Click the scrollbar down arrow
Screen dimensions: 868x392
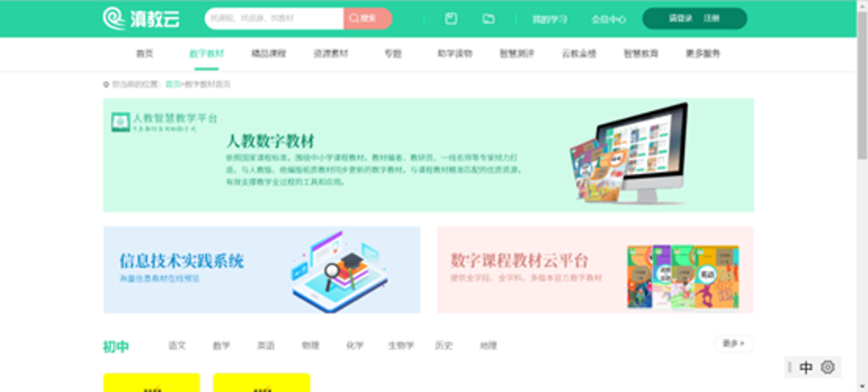862,386
